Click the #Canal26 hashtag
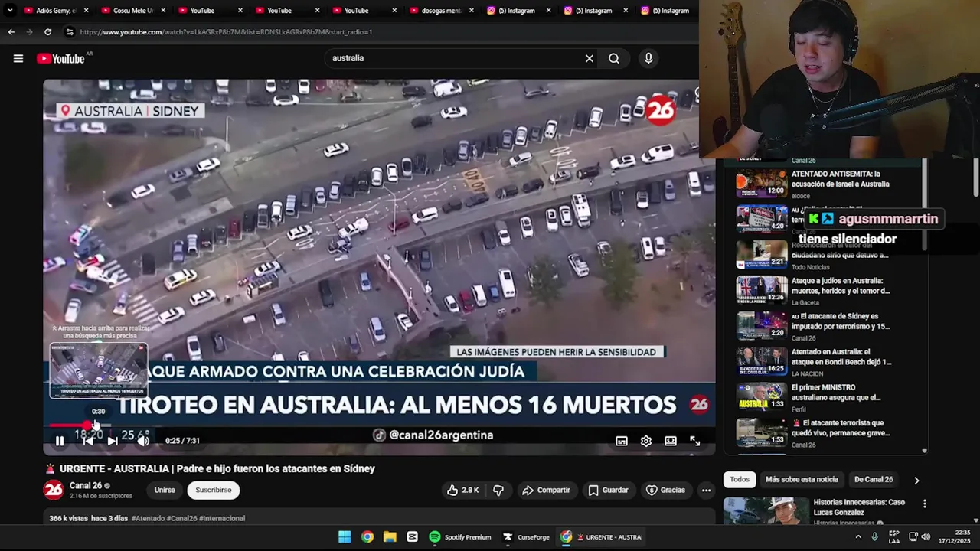Viewport: 980px width, 551px height. pos(181,518)
